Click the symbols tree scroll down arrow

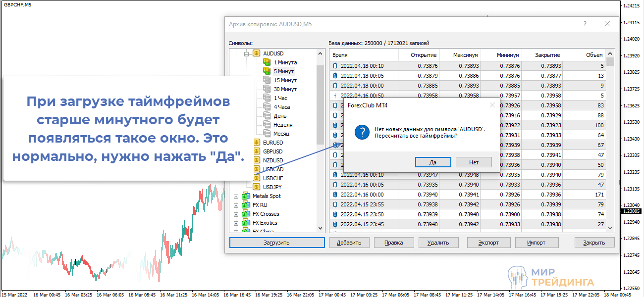coord(320,228)
